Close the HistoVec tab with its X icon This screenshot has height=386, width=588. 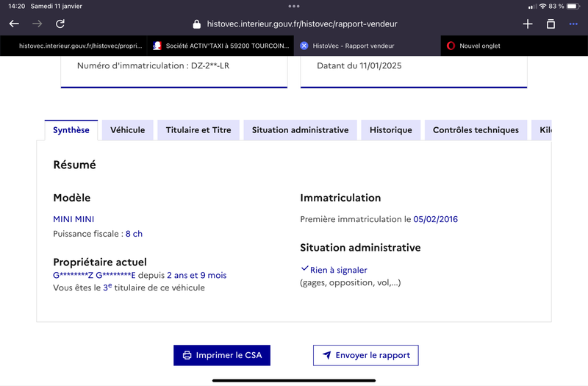tap(304, 46)
